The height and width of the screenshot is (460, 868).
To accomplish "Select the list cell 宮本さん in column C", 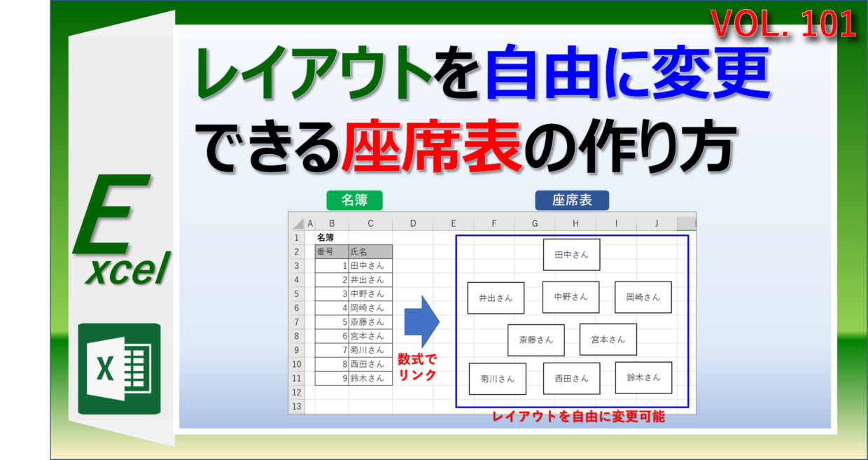I will (x=370, y=336).
